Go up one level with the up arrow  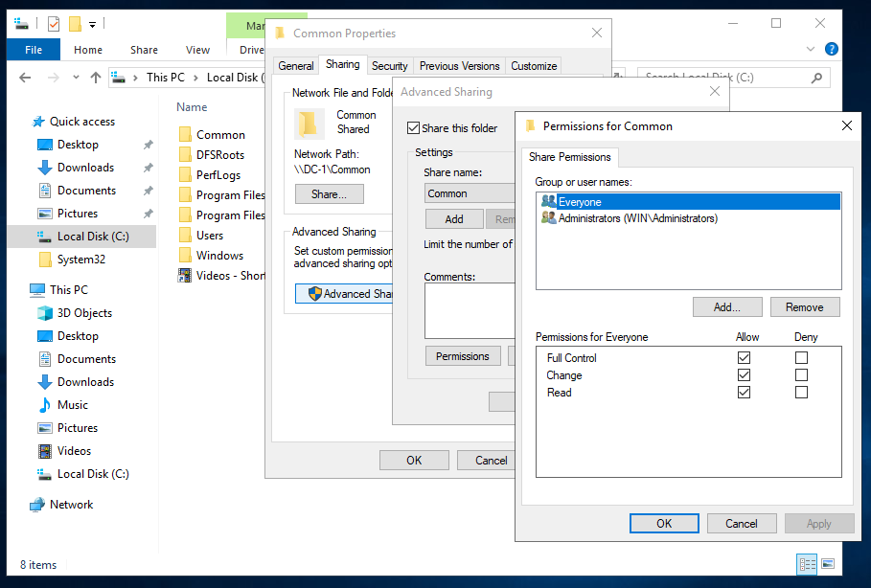96,78
